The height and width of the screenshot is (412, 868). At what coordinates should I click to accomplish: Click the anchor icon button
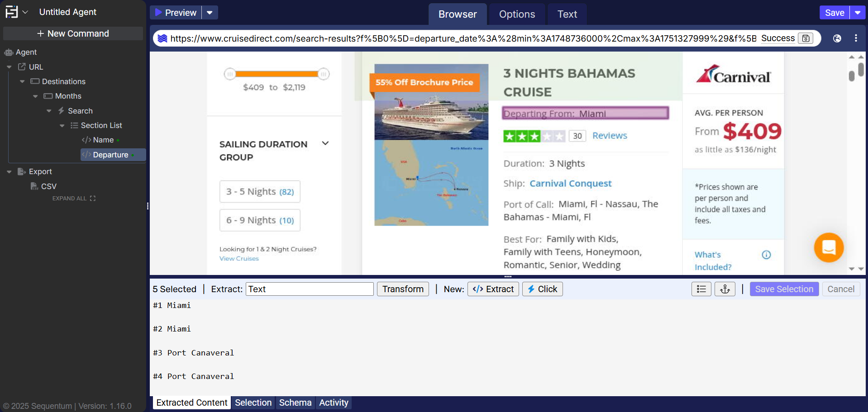coord(725,289)
